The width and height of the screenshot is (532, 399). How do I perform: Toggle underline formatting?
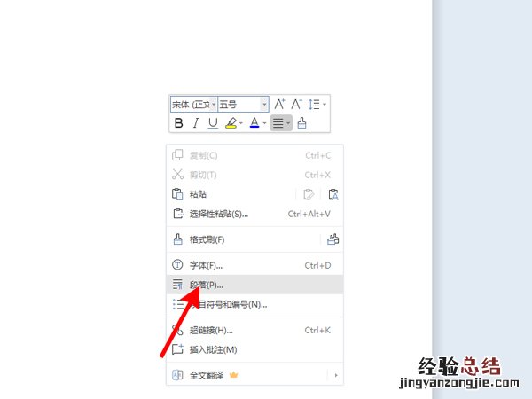[x=213, y=123]
